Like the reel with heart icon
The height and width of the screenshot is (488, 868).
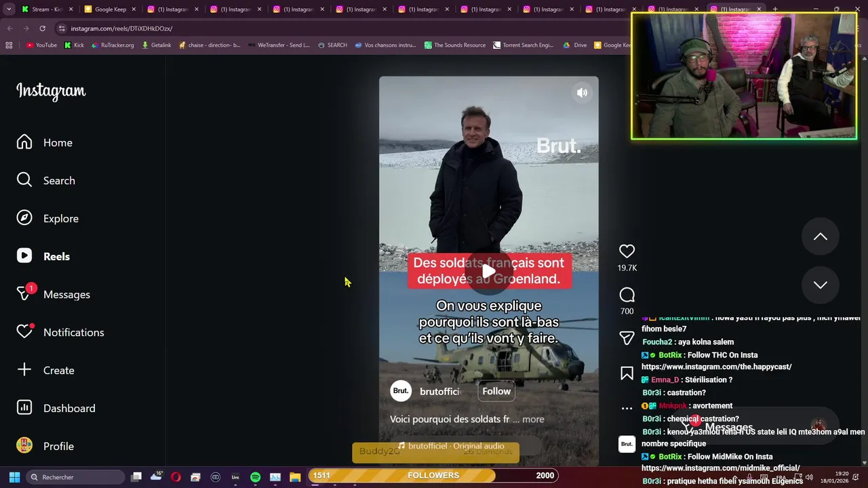[627, 251]
